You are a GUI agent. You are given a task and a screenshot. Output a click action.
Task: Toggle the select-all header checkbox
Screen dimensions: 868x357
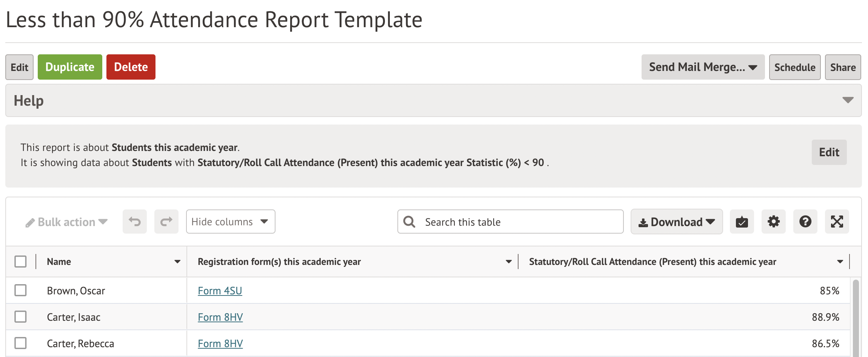(20, 261)
